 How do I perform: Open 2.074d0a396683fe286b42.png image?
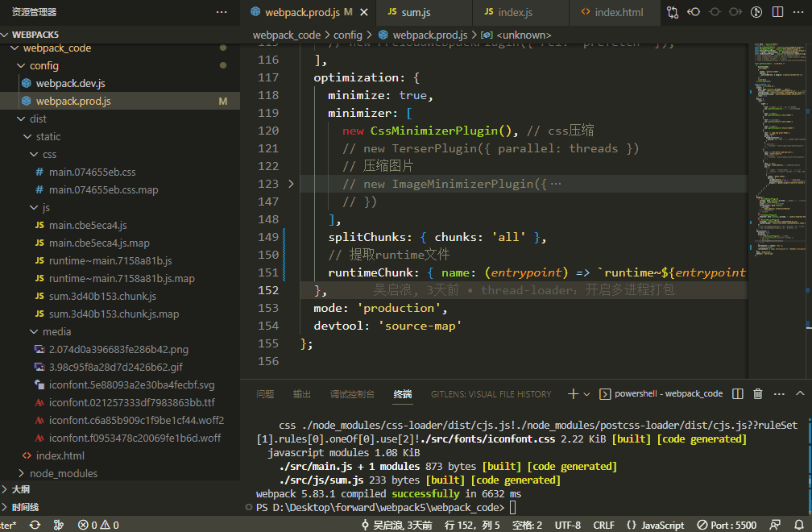pyautogui.click(x=119, y=349)
